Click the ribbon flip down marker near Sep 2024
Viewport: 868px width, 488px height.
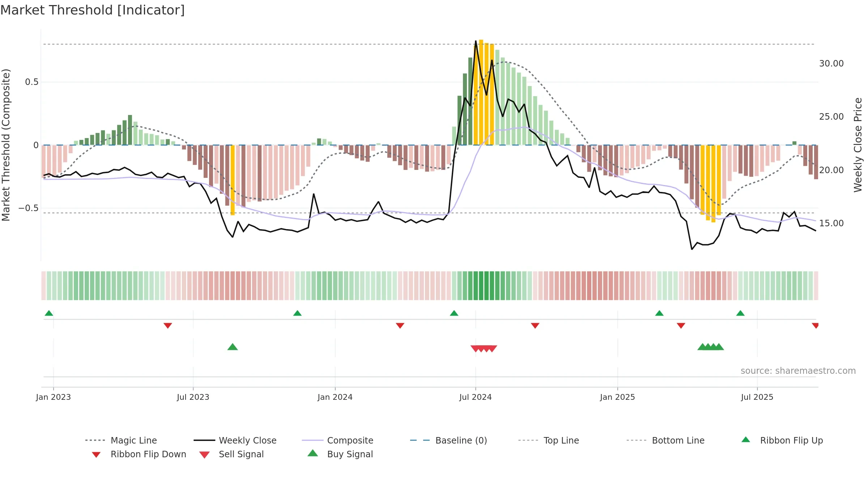click(535, 326)
